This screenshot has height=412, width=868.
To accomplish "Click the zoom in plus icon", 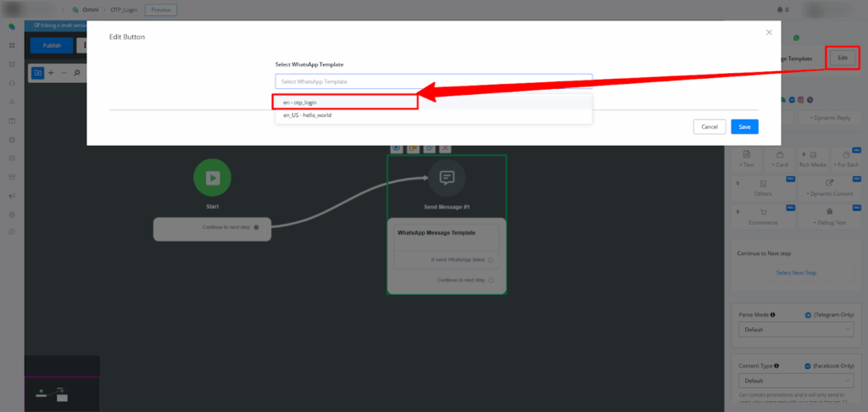I will pos(51,73).
